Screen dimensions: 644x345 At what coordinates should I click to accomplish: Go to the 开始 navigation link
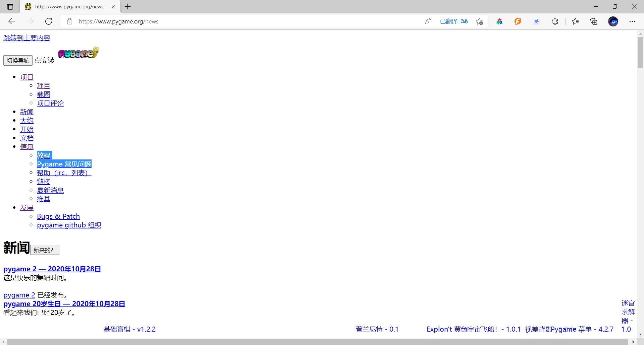coord(27,129)
